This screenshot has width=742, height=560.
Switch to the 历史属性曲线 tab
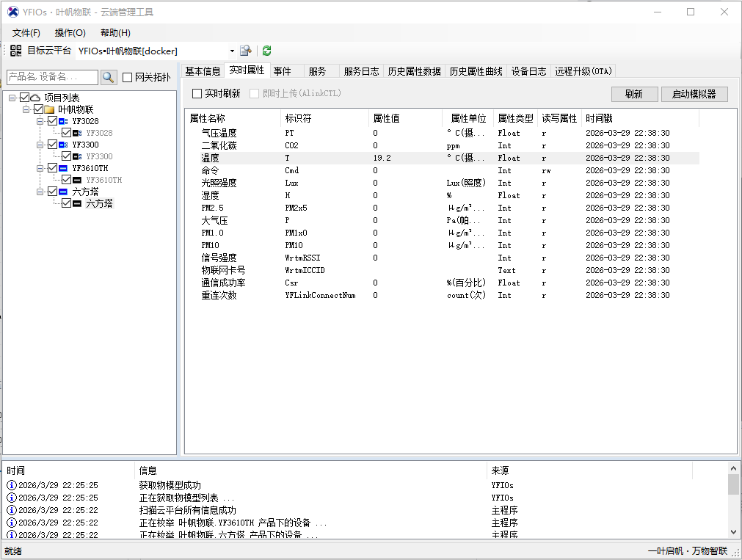click(476, 71)
